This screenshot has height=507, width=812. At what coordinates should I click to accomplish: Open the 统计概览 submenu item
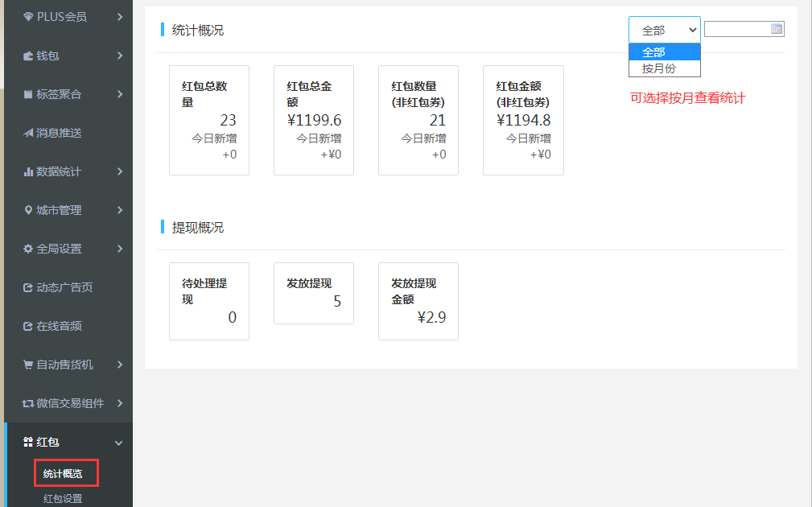pos(63,473)
